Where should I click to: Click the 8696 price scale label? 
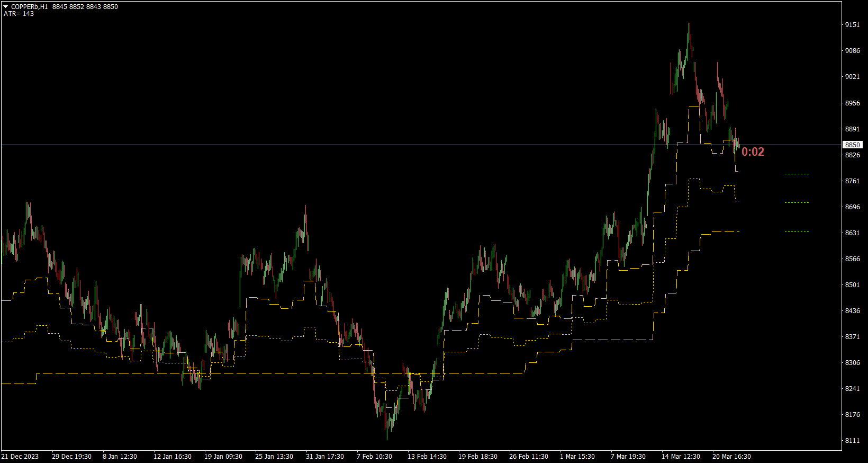pos(852,207)
